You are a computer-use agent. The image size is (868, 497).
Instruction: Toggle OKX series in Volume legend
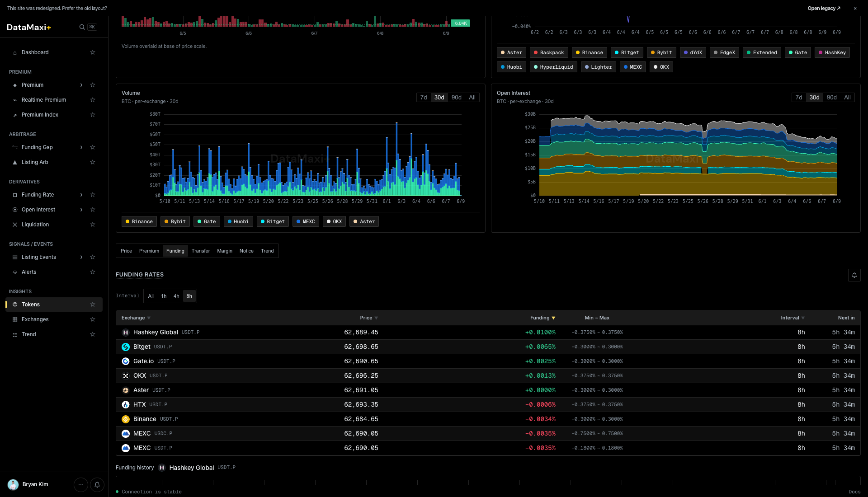[x=334, y=221]
